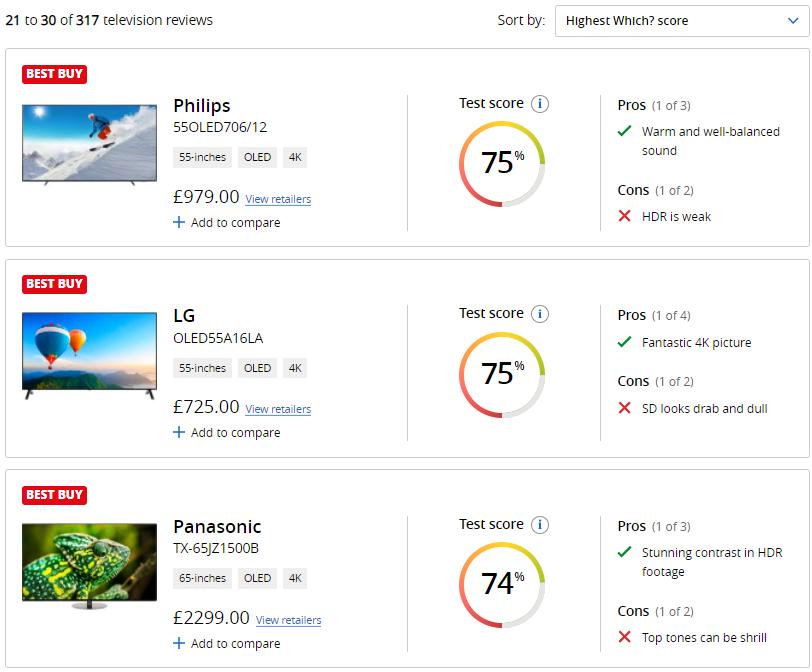Click the Best Buy badge on LG
The width and height of the screenshot is (812, 672).
[x=54, y=284]
